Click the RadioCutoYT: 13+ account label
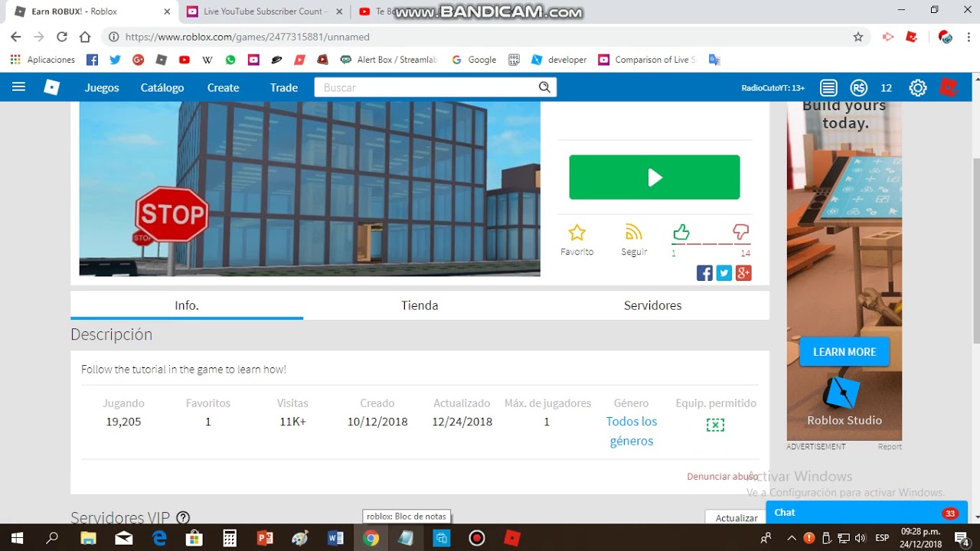This screenshot has width=980, height=551. pos(773,87)
